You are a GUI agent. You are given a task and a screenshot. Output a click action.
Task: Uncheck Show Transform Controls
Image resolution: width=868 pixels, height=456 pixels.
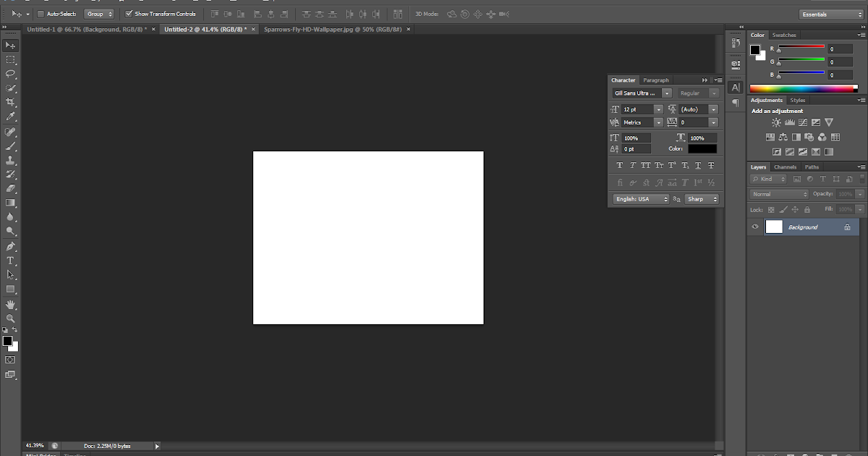point(129,14)
